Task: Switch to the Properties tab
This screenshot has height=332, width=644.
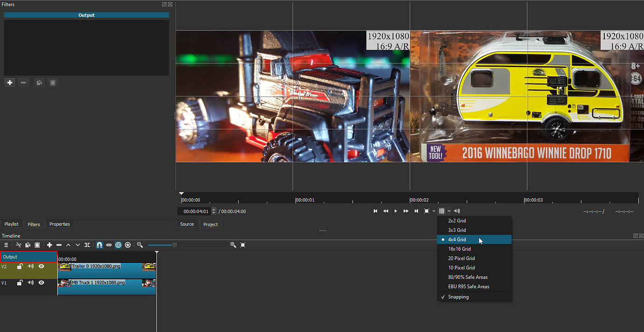Action: pyautogui.click(x=59, y=224)
